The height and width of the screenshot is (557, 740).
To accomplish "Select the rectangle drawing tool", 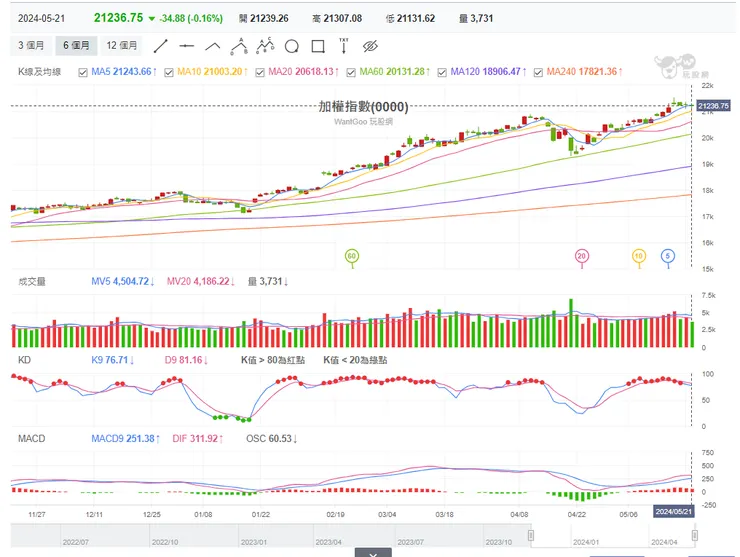I will point(318,46).
